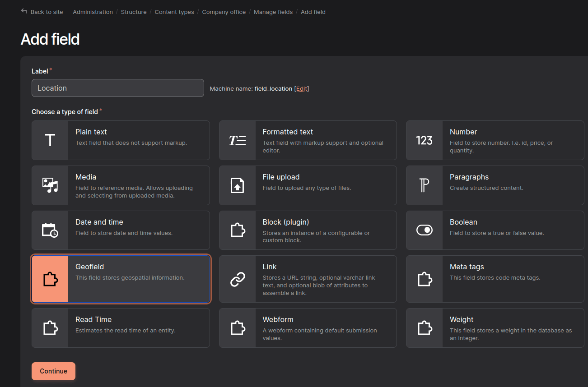Viewport: 588px width, 387px height.
Task: Choose the File upload icon
Action: 238,185
